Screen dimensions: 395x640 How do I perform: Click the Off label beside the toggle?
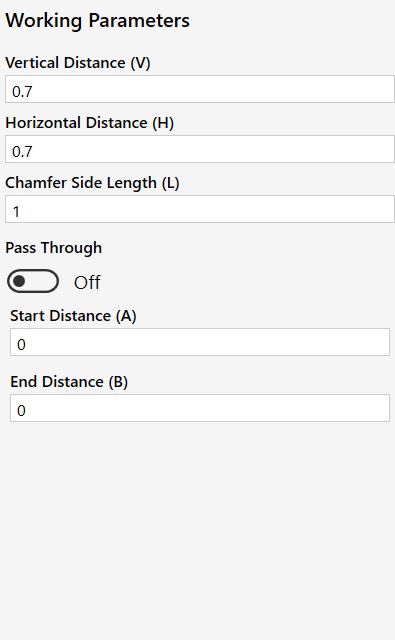87,282
